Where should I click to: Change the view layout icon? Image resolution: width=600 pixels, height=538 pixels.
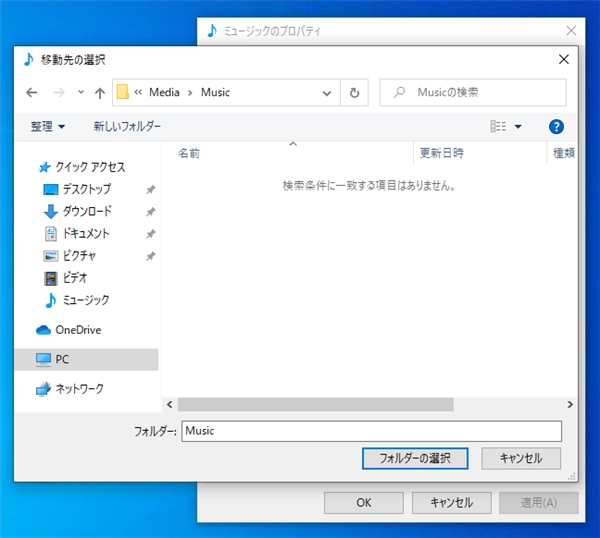pos(498,126)
